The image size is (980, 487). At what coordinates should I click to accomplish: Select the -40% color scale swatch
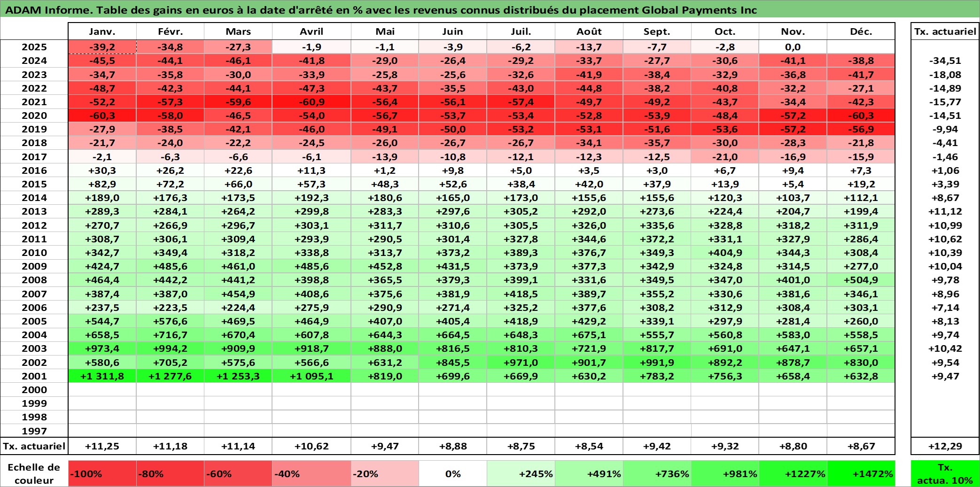[311, 473]
